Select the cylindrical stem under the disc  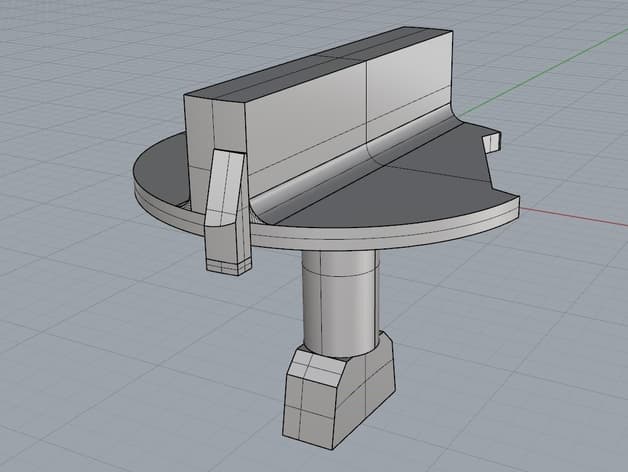[340, 303]
